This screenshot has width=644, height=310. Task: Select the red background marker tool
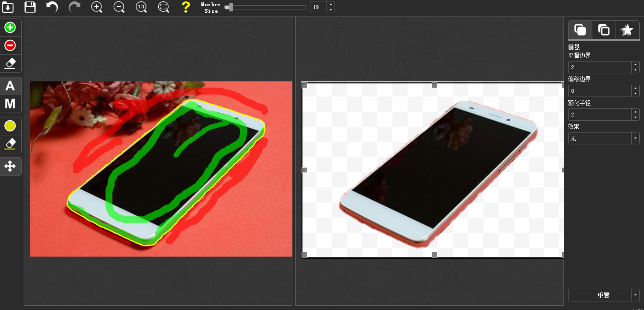point(10,45)
